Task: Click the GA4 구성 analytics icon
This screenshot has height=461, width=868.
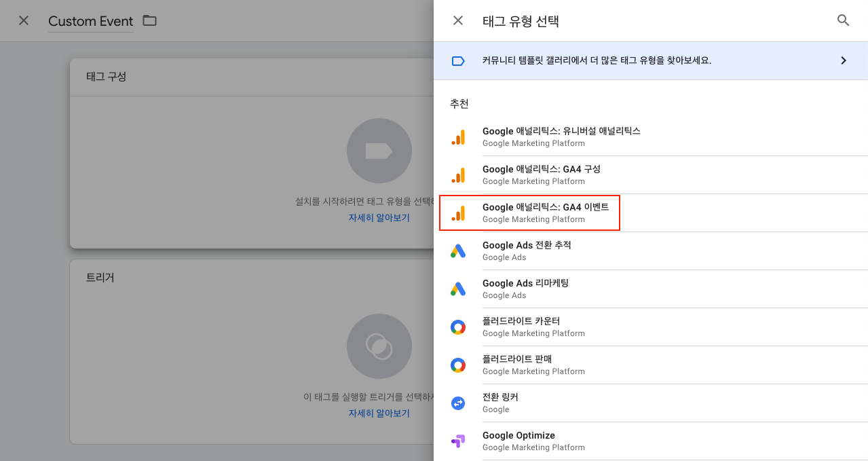Action: (x=458, y=175)
